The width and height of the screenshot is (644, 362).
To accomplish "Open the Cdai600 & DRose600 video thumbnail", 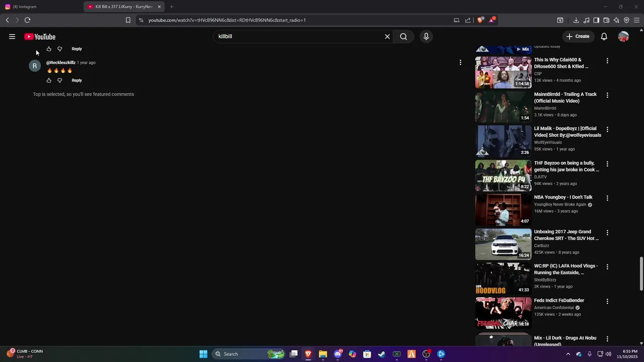I will point(503,72).
